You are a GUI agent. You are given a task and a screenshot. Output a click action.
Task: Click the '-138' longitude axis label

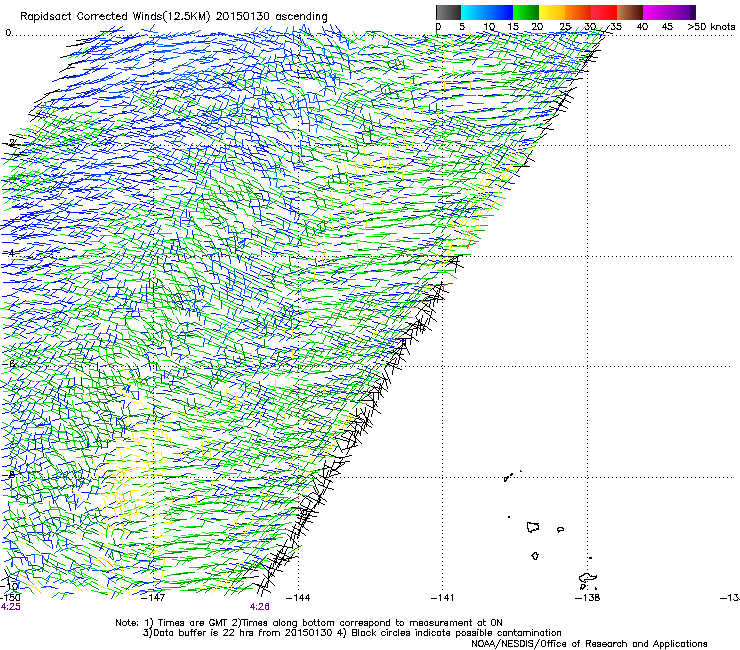point(588,598)
